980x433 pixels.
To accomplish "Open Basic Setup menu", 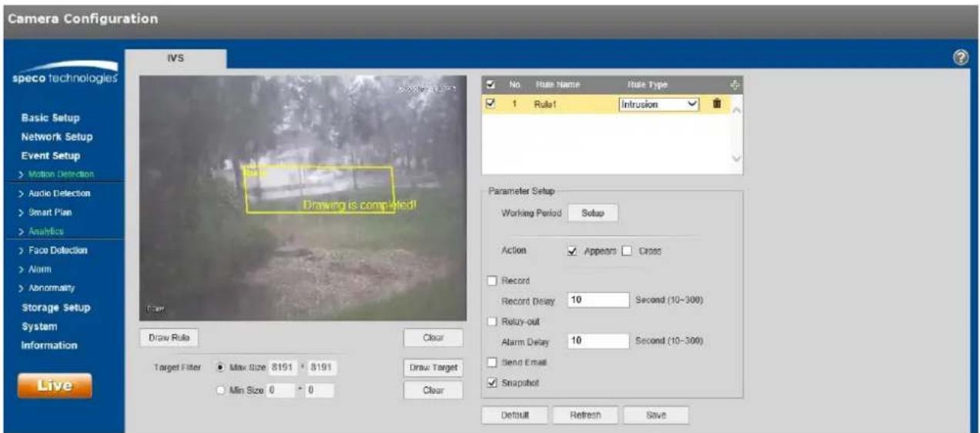I will tap(50, 118).
